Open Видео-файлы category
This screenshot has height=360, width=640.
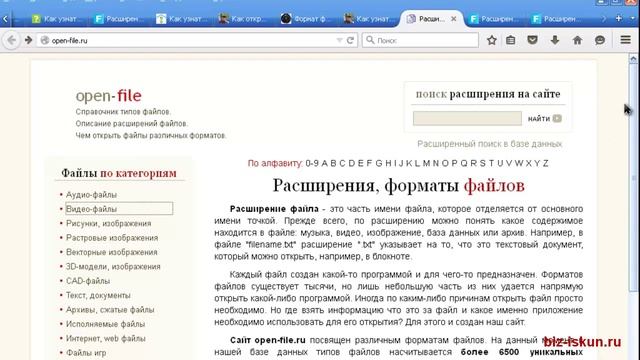(x=91, y=209)
